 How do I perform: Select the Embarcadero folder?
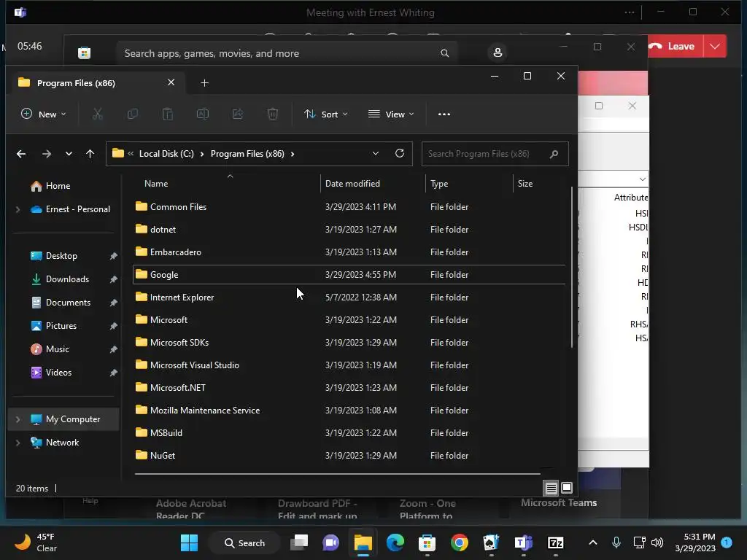click(349, 252)
